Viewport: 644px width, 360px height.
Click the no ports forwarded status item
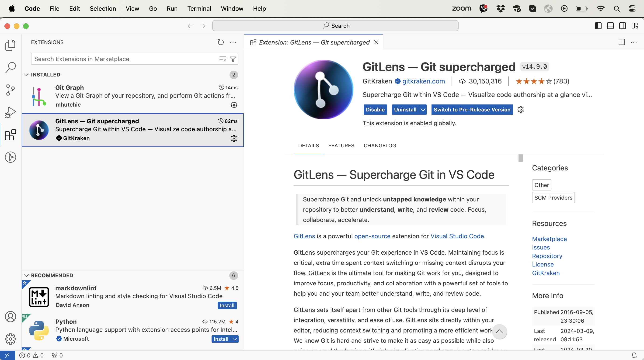tap(57, 355)
